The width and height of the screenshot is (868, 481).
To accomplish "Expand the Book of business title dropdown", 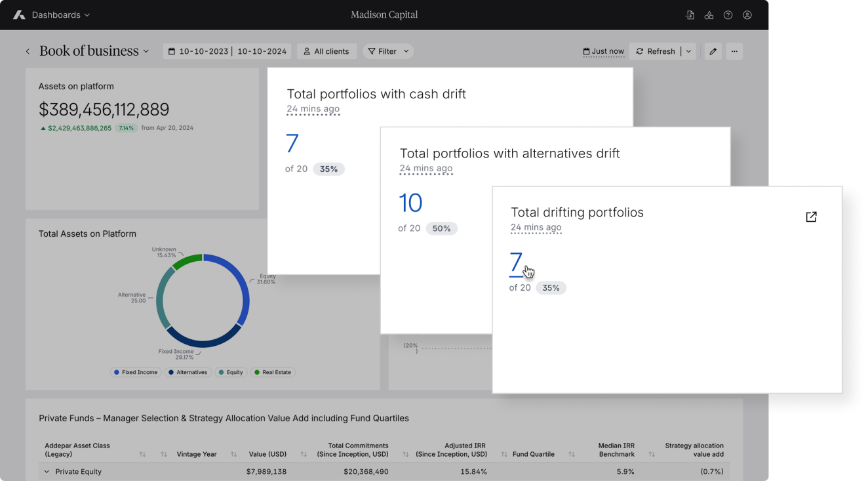I will pyautogui.click(x=146, y=51).
